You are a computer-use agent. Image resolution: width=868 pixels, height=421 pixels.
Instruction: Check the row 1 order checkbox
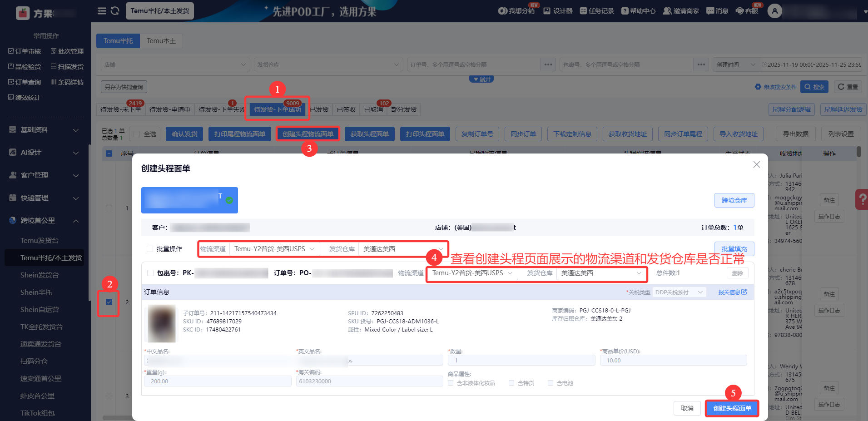[109, 208]
